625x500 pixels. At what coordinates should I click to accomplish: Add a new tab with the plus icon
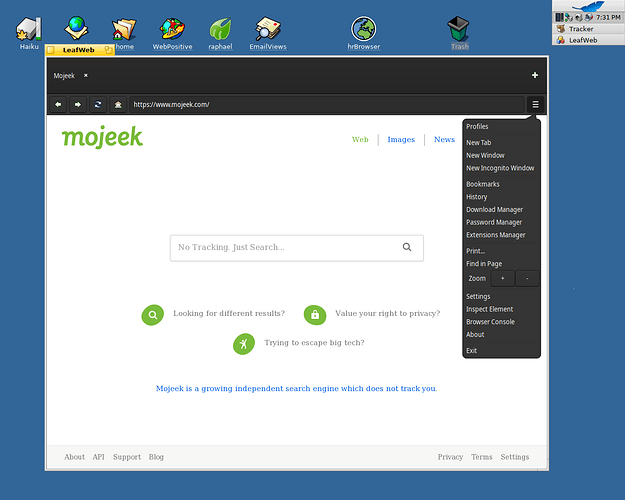[x=535, y=75]
